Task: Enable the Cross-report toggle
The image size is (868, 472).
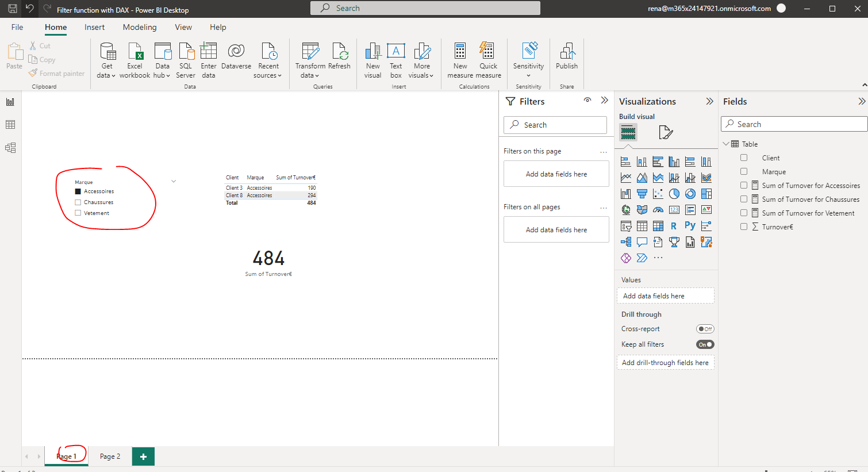Action: pyautogui.click(x=705, y=329)
